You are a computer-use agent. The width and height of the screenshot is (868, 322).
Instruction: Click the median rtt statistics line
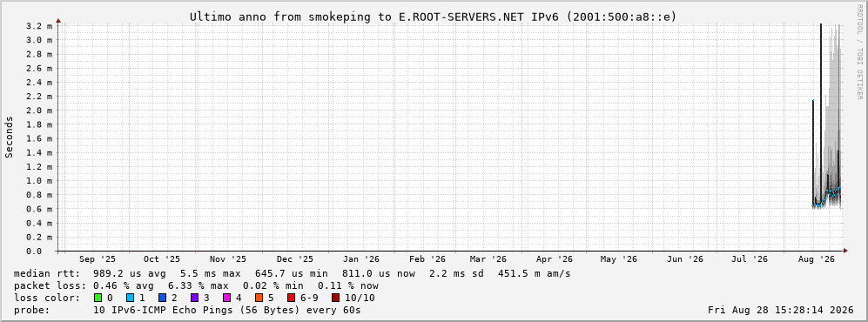[x=292, y=273]
